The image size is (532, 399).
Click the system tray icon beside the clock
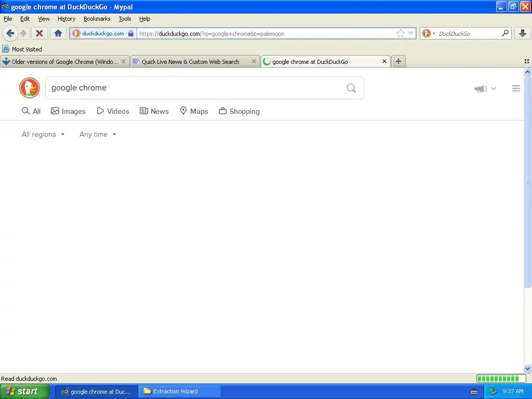coord(494,391)
